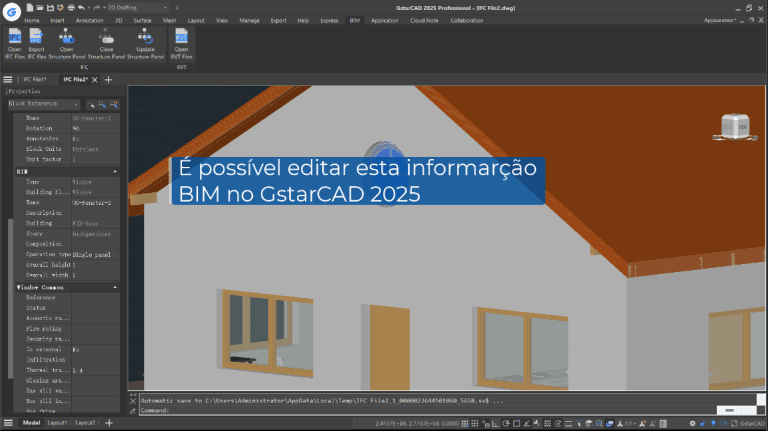Open the Manage ribbon tab

pos(249,21)
